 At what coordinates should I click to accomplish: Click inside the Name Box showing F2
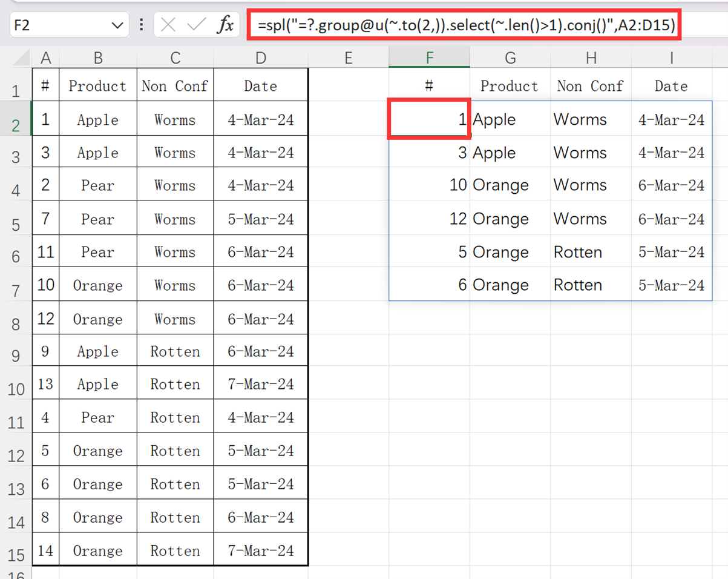(x=54, y=25)
